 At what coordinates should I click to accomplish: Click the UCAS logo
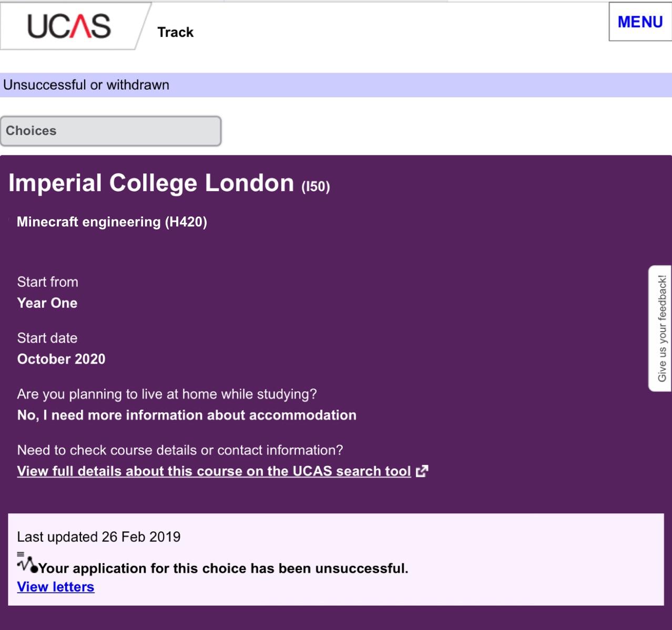(69, 26)
